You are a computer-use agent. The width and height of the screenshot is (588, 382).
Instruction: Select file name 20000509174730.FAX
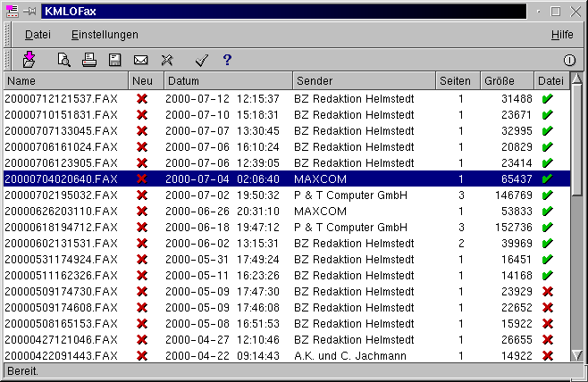coord(61,292)
